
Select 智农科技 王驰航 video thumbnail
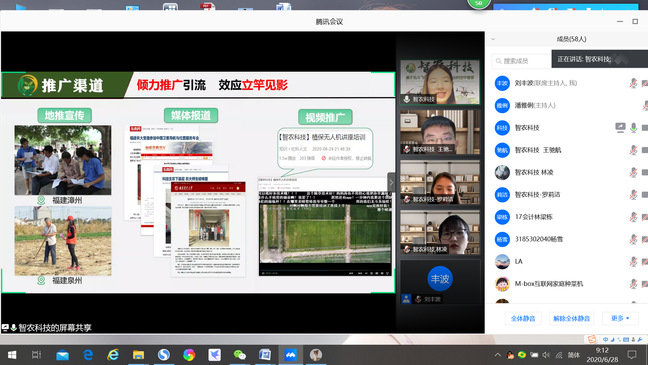pyautogui.click(x=440, y=132)
